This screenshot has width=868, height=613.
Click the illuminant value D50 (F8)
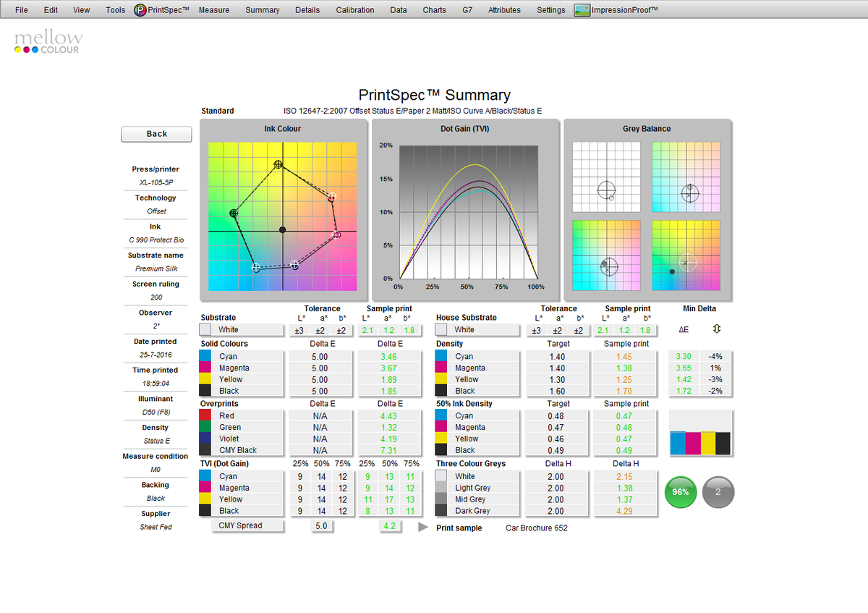(156, 413)
